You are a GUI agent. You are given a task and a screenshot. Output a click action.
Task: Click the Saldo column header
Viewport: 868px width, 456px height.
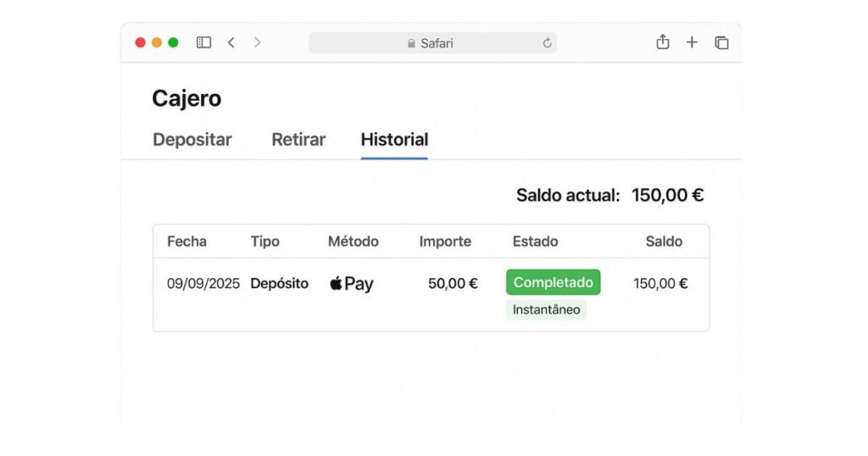pyautogui.click(x=664, y=242)
